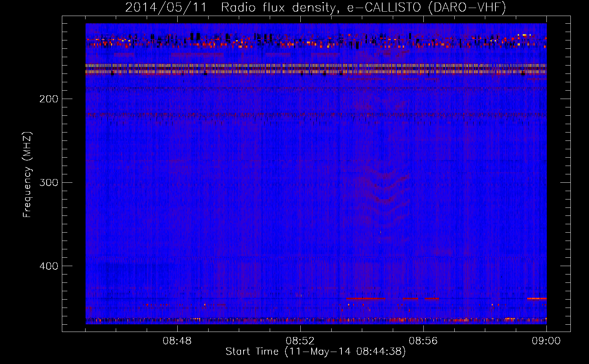Click the '08:52' time tick label
Screen dimensions: 589x364
[300, 341]
